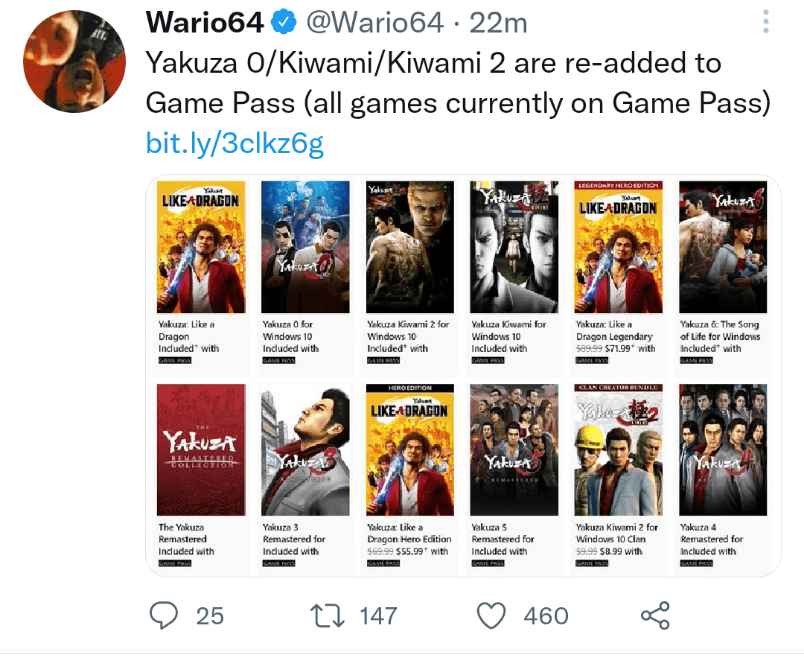Click the Yakuza Kiwami 2 Clan Creator Bundle cover
The width and height of the screenshot is (804, 660).
[619, 451]
